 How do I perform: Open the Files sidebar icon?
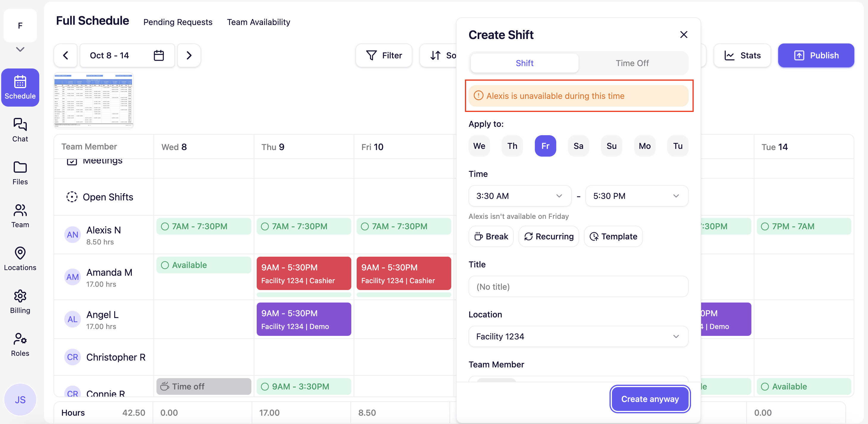[x=20, y=173]
